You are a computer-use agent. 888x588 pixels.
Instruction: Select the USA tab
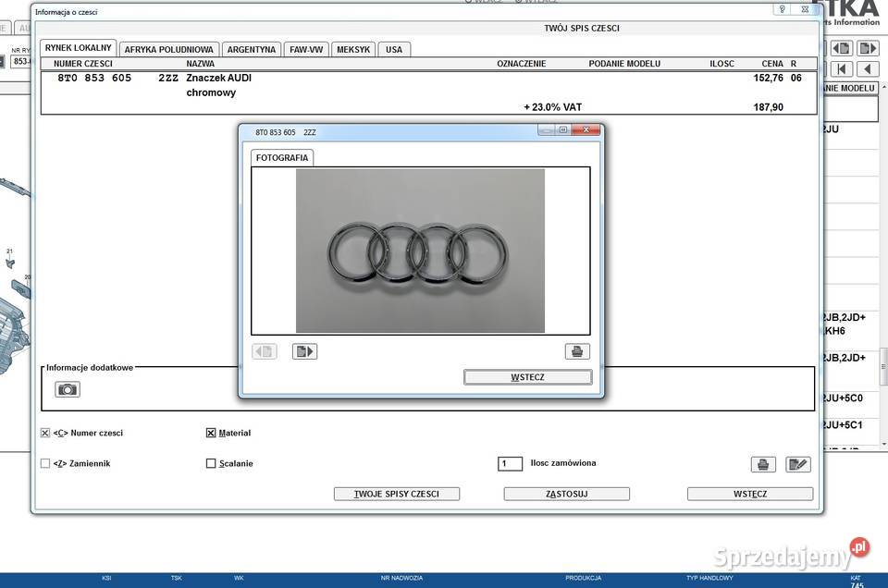pyautogui.click(x=394, y=50)
